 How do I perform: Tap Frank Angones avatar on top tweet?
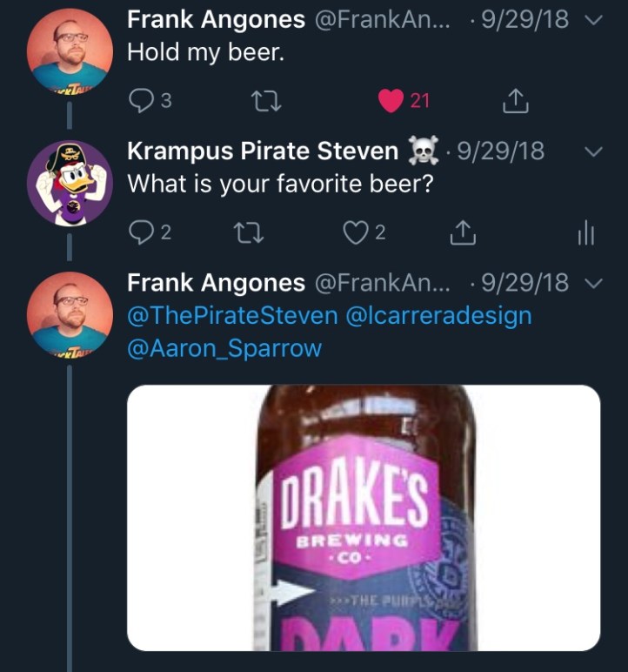pyautogui.click(x=68, y=52)
